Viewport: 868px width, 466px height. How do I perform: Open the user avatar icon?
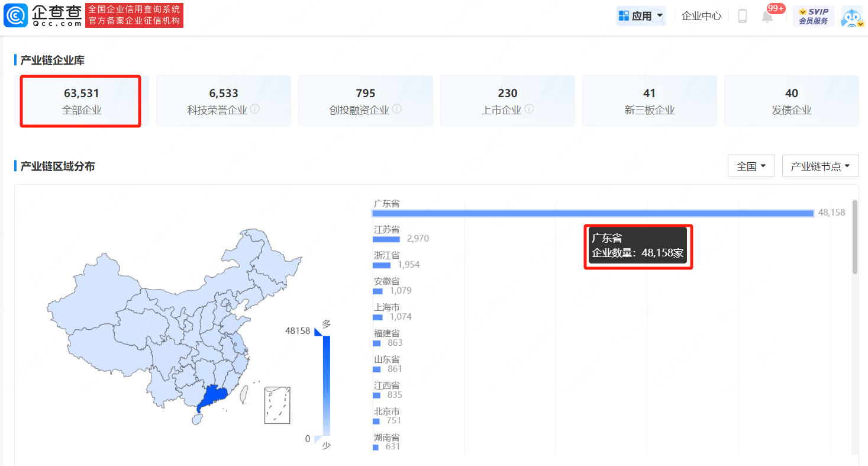(851, 17)
